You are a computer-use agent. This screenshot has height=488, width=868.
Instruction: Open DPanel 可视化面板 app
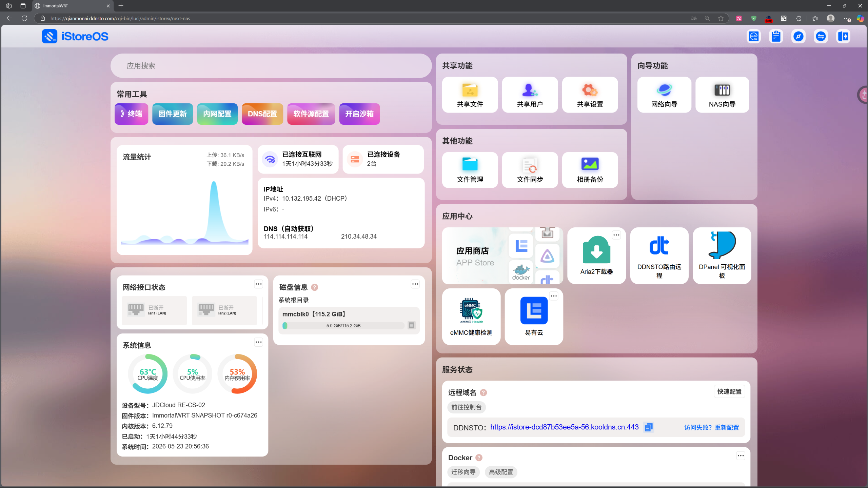tap(722, 256)
